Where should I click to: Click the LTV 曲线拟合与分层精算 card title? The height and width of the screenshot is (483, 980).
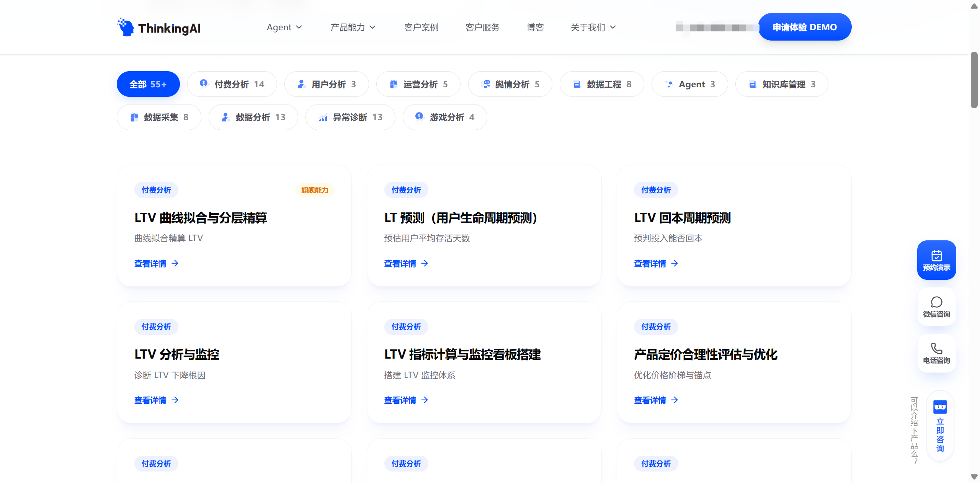tap(201, 218)
